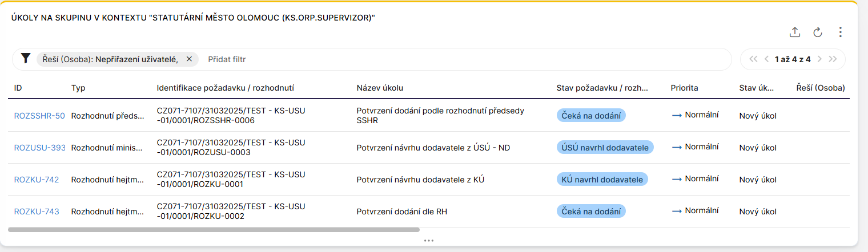Go to the previous page
Screen dimensions: 868x252
click(766, 59)
